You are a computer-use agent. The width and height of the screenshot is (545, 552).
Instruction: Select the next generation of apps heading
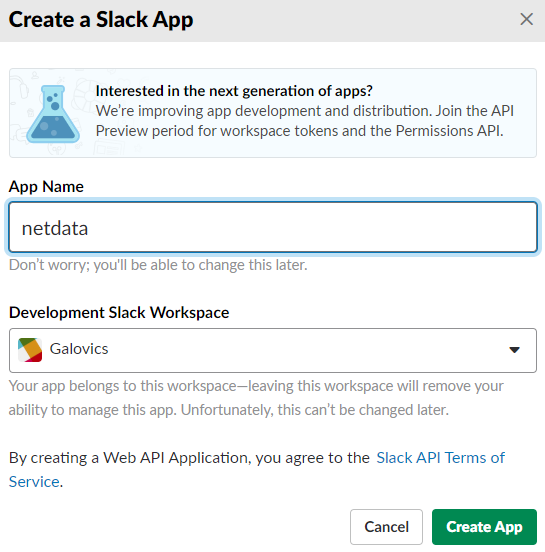234,91
